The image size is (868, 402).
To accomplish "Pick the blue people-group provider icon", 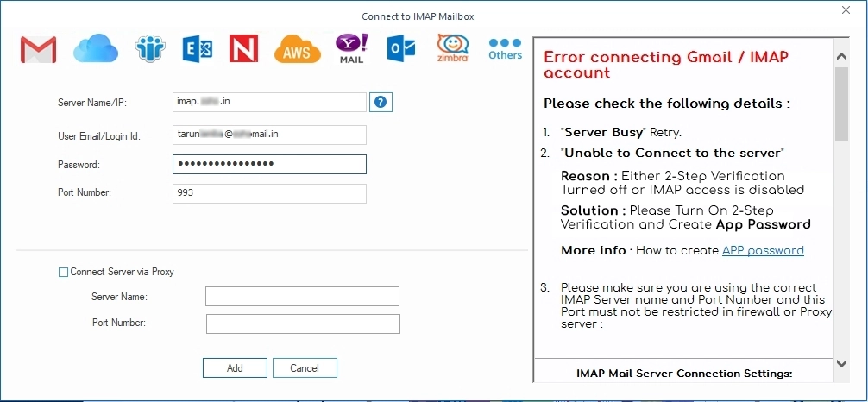I will coord(150,48).
